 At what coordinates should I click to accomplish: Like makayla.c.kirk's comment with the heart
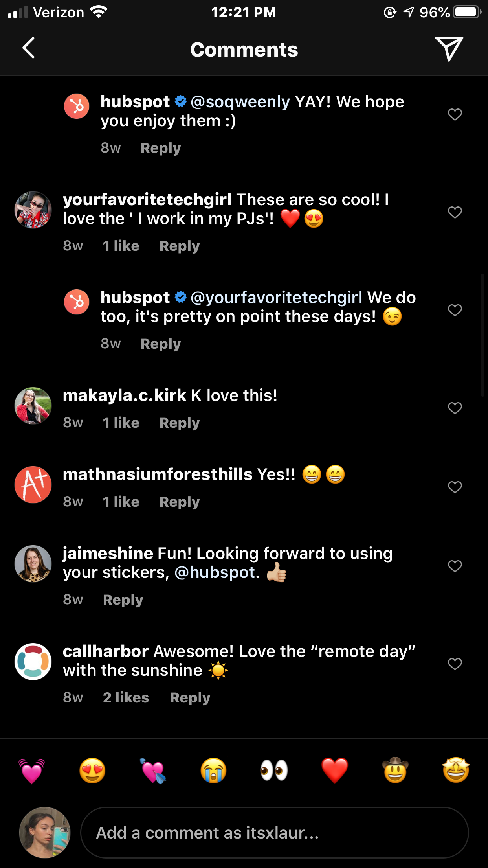[455, 408]
